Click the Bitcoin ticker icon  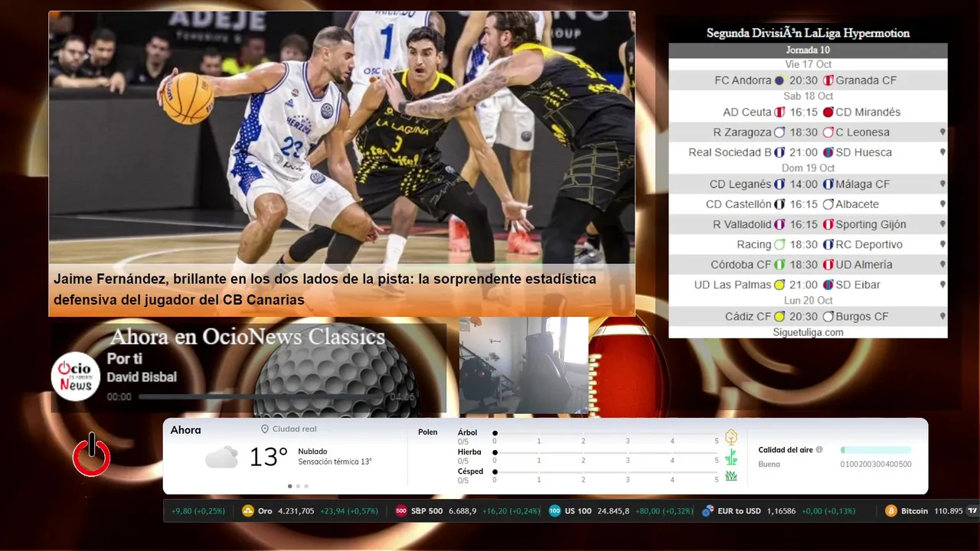tap(891, 511)
